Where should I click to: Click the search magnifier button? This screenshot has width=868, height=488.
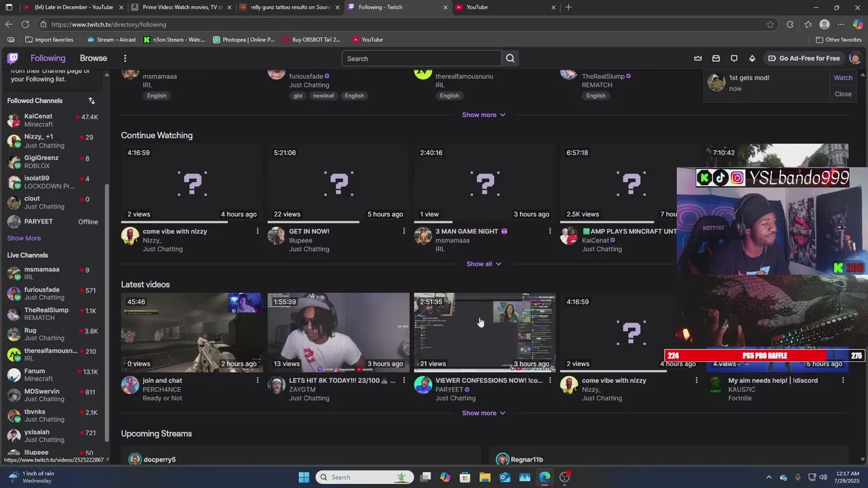click(510, 58)
